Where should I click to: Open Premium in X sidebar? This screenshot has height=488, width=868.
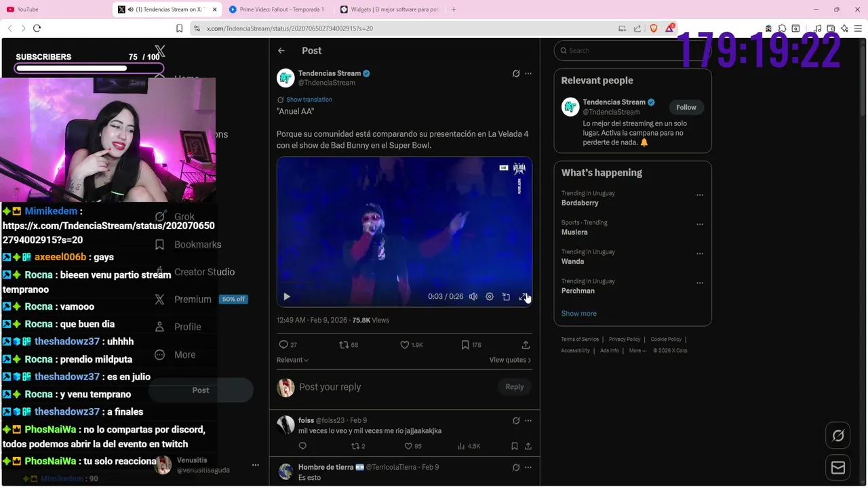pyautogui.click(x=183, y=300)
